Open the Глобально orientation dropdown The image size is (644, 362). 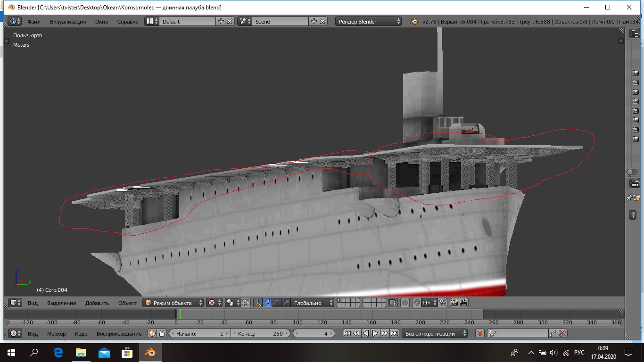pyautogui.click(x=312, y=303)
